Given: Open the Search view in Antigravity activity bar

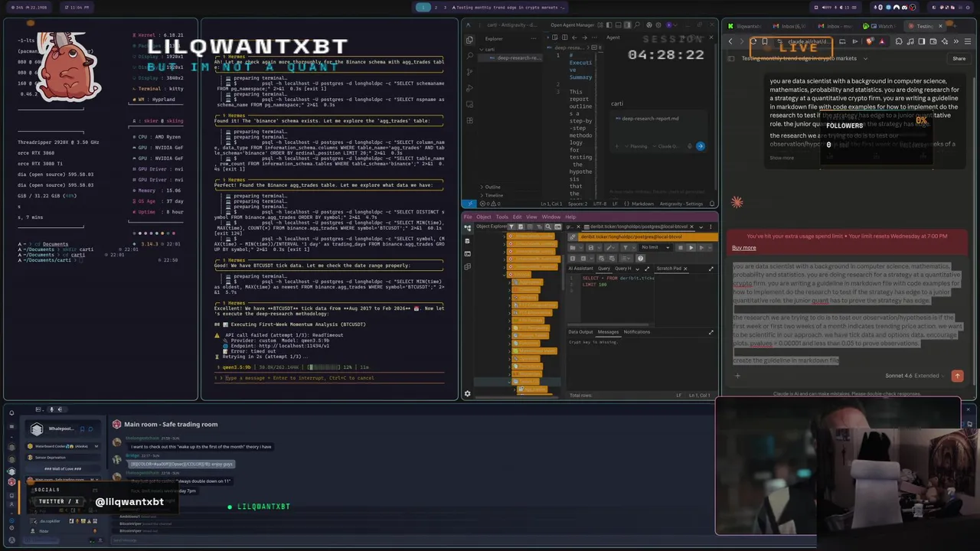Looking at the screenshot, I should [469, 56].
